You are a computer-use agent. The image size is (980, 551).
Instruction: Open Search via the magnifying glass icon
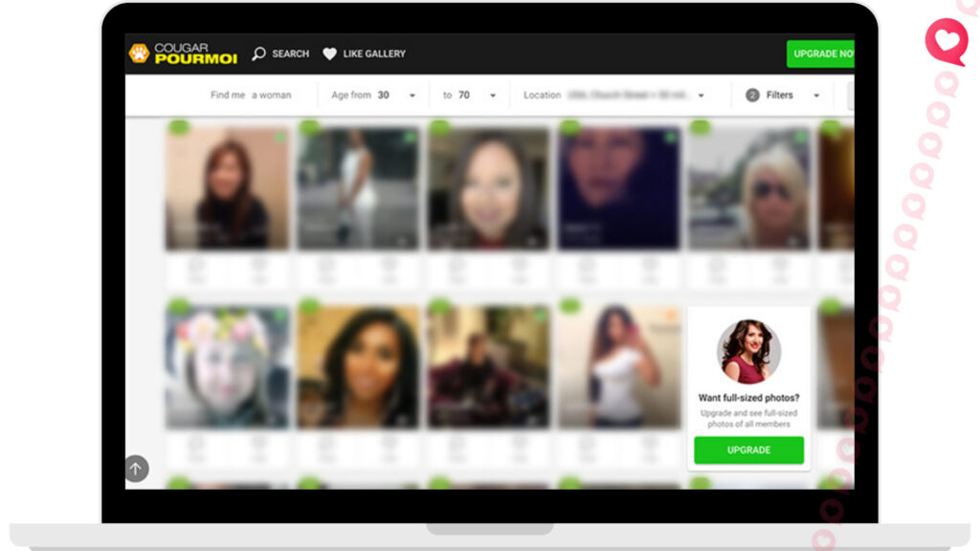[258, 54]
